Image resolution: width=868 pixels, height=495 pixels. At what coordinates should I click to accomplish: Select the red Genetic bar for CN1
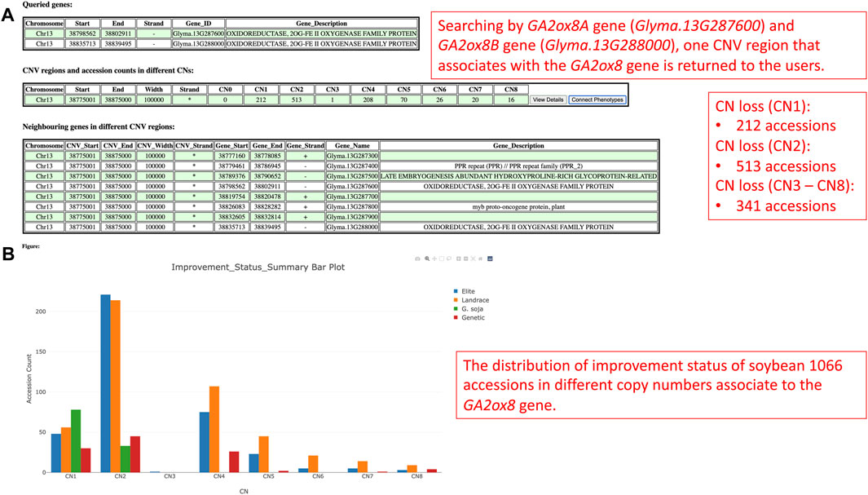86,460
